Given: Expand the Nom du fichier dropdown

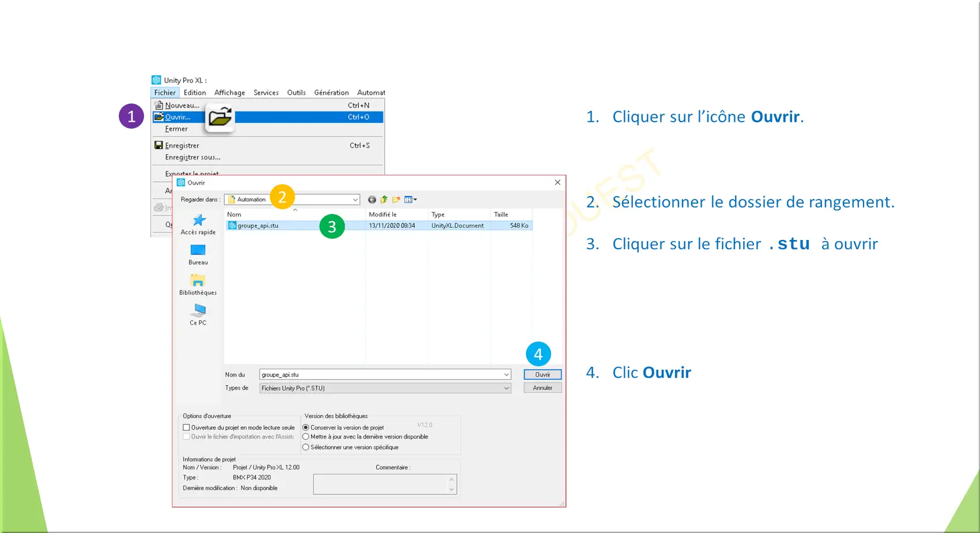Looking at the screenshot, I should pos(506,375).
